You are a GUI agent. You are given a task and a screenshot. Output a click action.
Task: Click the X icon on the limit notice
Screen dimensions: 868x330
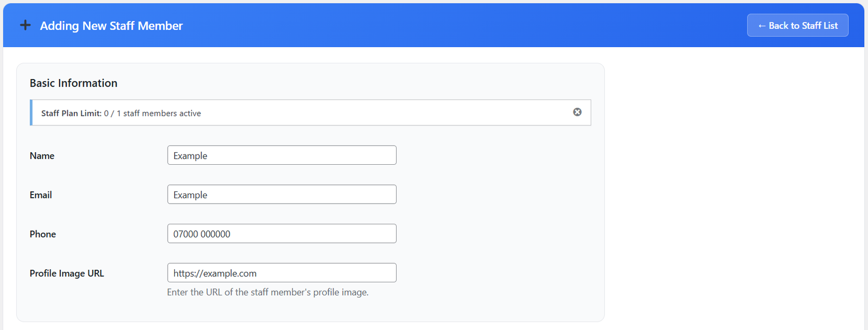click(x=577, y=112)
